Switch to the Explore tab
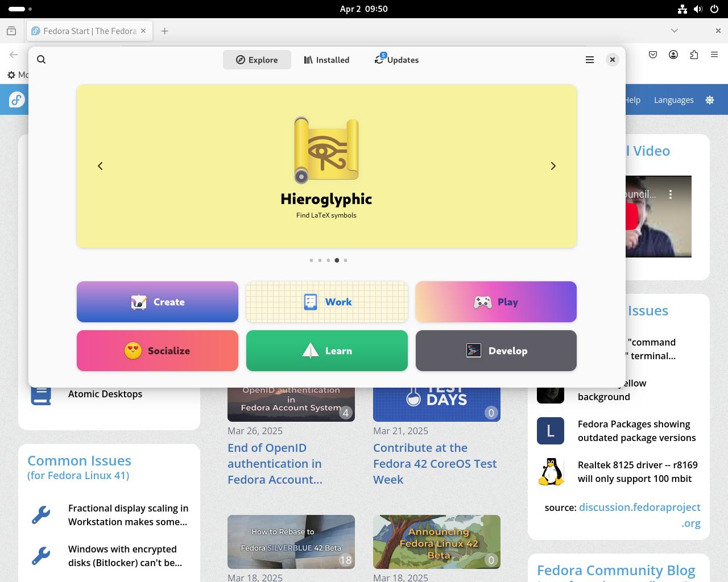 [257, 60]
